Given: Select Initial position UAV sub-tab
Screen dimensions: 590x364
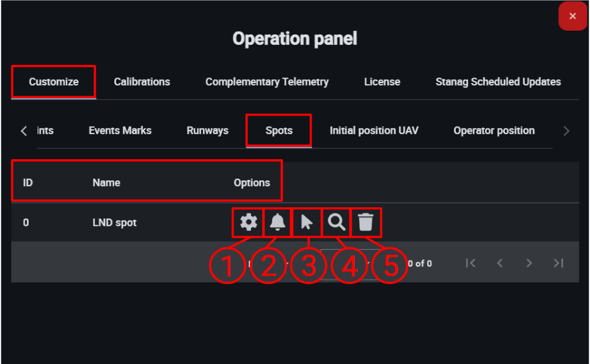Looking at the screenshot, I should (x=374, y=130).
